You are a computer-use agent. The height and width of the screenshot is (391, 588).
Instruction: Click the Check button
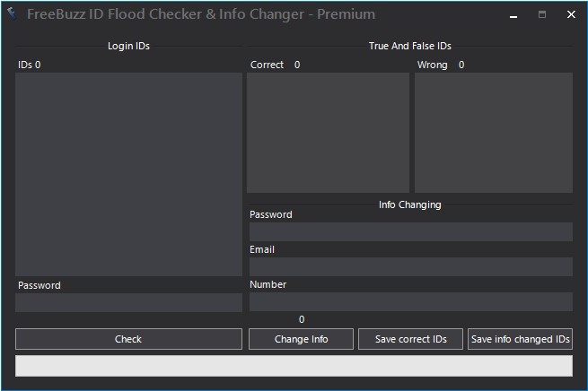pyautogui.click(x=128, y=339)
